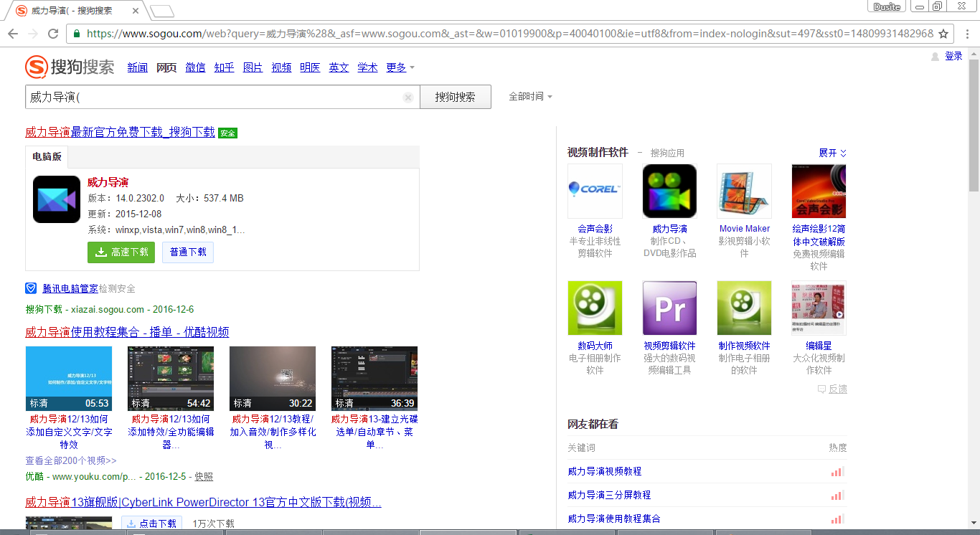Open the 威力导演三分屏教程 trending keyword
The image size is (980, 535).
pos(609,495)
